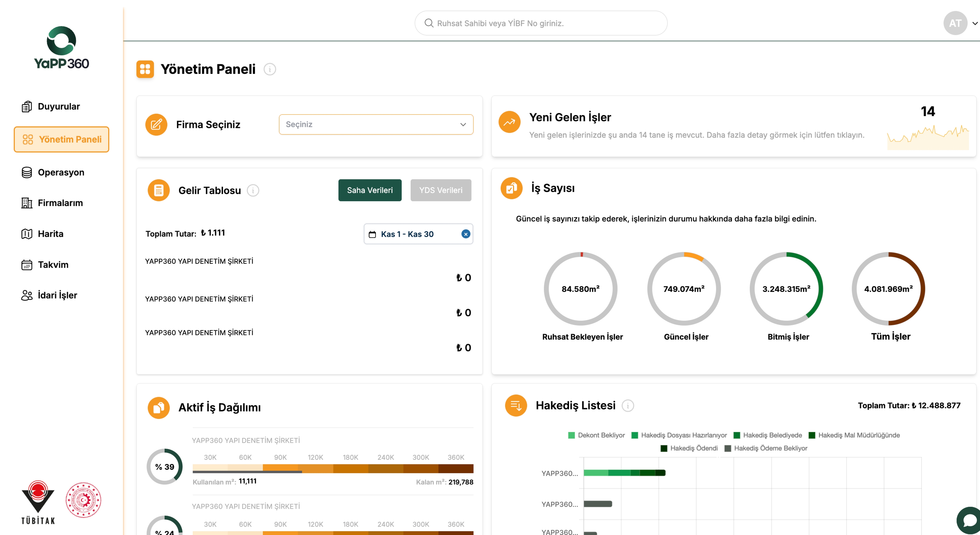Open the chat bubble widget

[x=969, y=520]
